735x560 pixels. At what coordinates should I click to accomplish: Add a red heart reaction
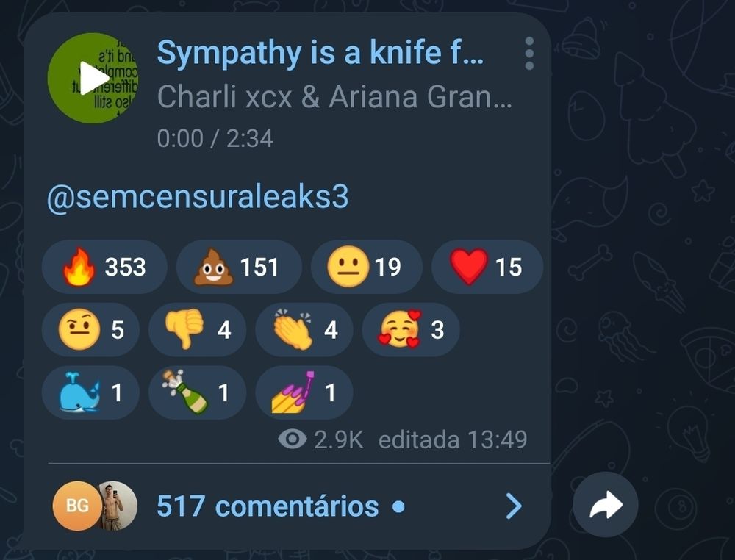[487, 267]
